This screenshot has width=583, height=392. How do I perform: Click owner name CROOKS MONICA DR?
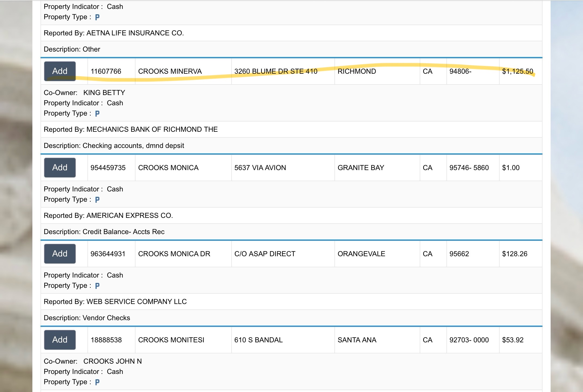click(174, 254)
